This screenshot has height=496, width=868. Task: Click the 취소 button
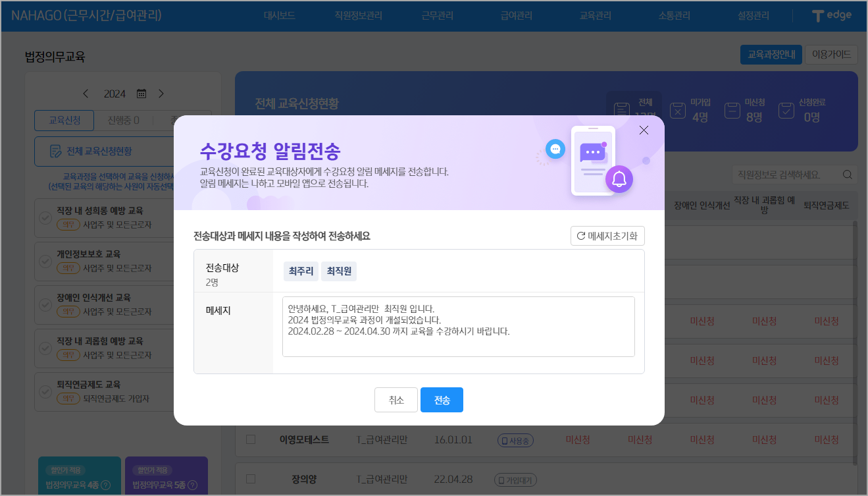coord(396,400)
